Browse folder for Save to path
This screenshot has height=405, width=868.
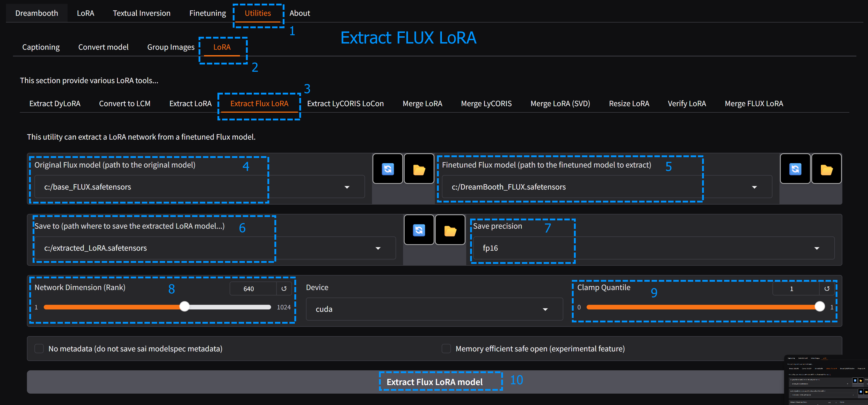[x=450, y=230]
